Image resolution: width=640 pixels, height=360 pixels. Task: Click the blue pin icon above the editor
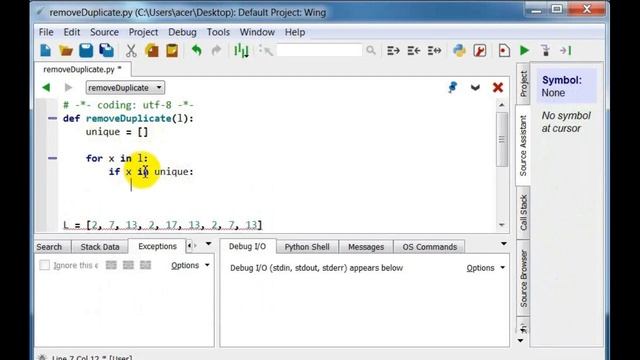[453, 87]
